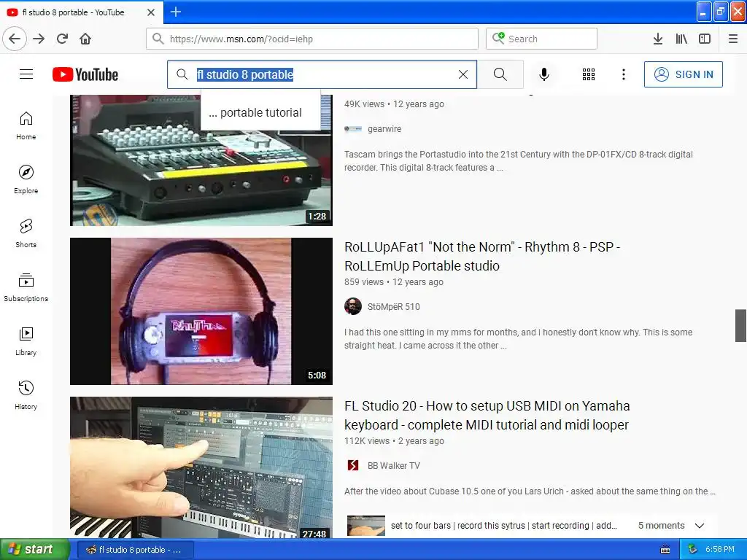Open History in the sidebar
Screen dimensions: 747x560
26,395
